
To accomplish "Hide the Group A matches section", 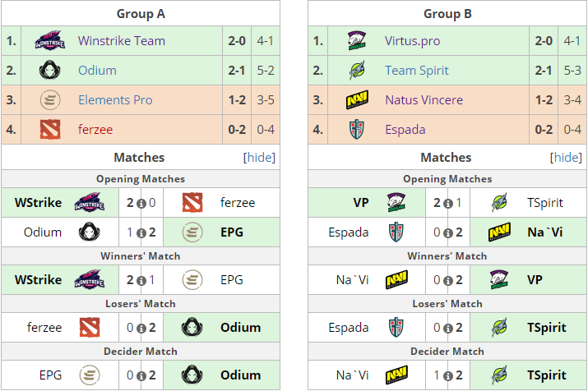I will tap(259, 157).
